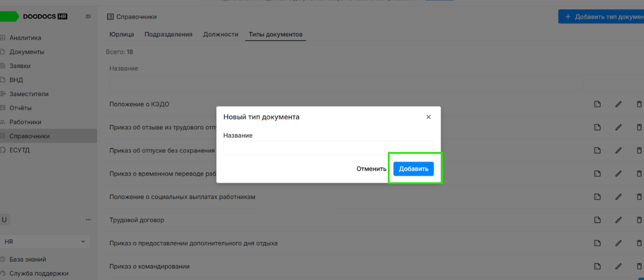Switch to the Юрлица tab
The image size is (644, 280).
[x=121, y=34]
